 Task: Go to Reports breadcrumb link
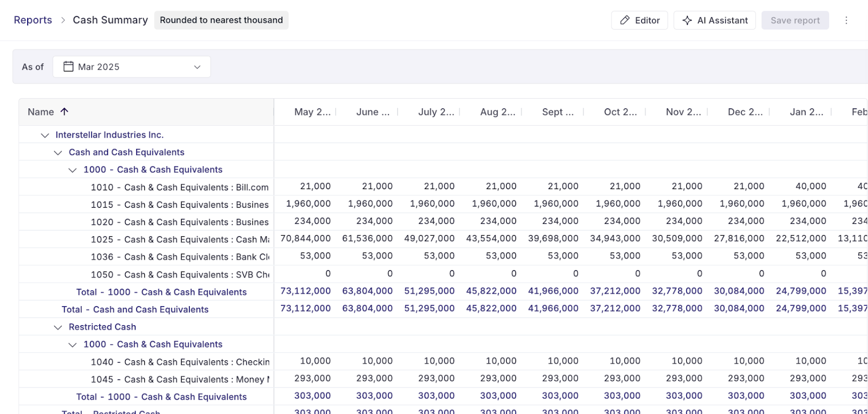point(33,20)
